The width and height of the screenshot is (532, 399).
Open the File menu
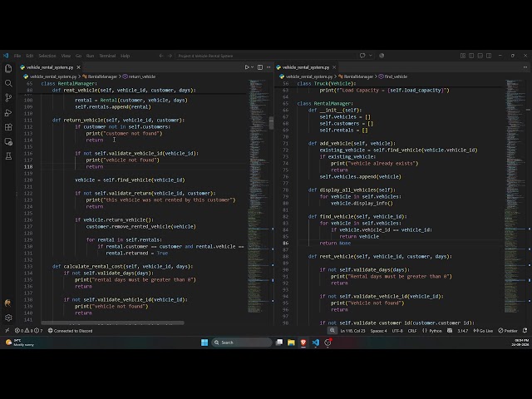tap(17, 56)
